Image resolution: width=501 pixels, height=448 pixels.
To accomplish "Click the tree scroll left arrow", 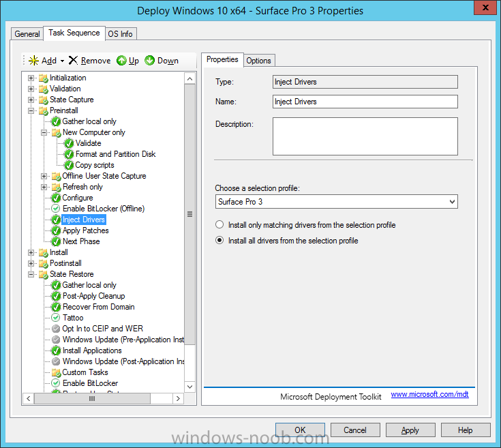I will 29,398.
